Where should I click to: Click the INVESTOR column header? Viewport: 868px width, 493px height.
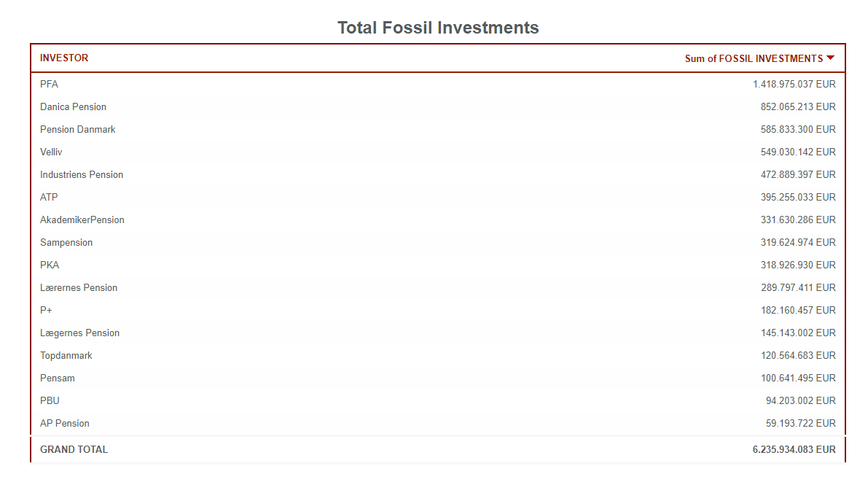point(64,58)
